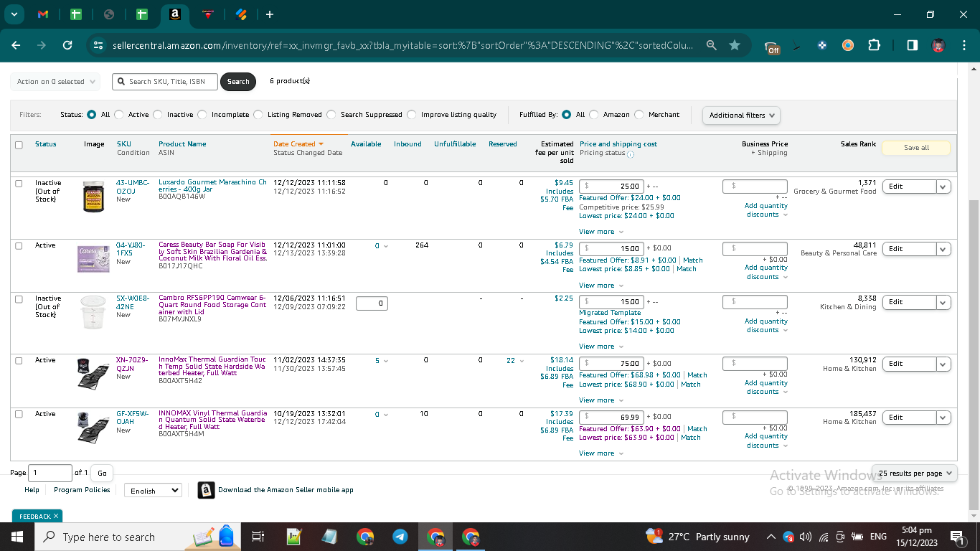Sort by the Date Created column
980x551 pixels.
[x=298, y=144]
